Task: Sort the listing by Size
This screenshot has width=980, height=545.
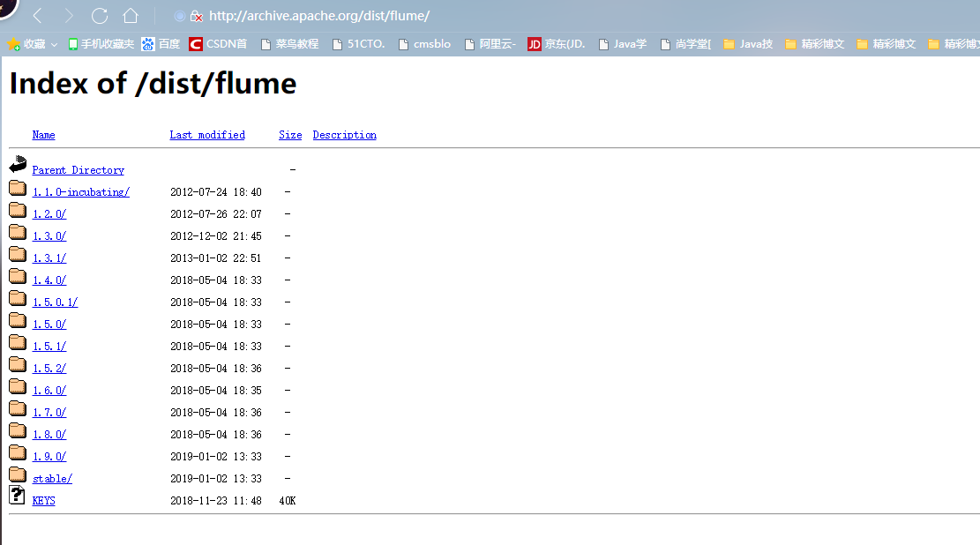Action: pyautogui.click(x=289, y=134)
